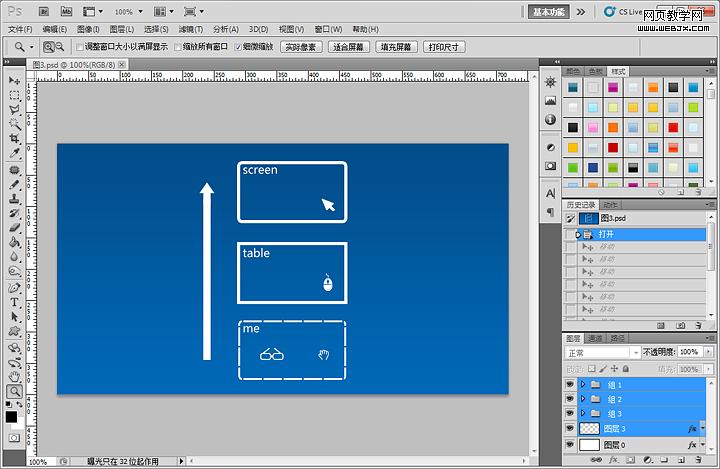
Task: Hide the 组 1 layer group
Action: (x=570, y=384)
